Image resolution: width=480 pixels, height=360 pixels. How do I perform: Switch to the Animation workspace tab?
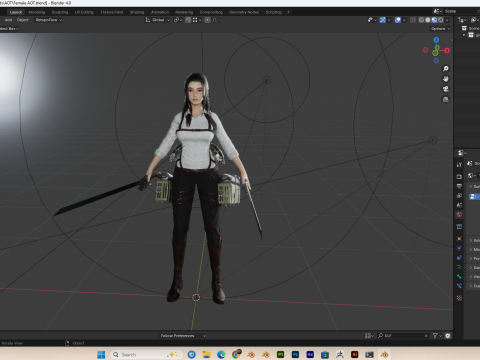[x=160, y=12]
